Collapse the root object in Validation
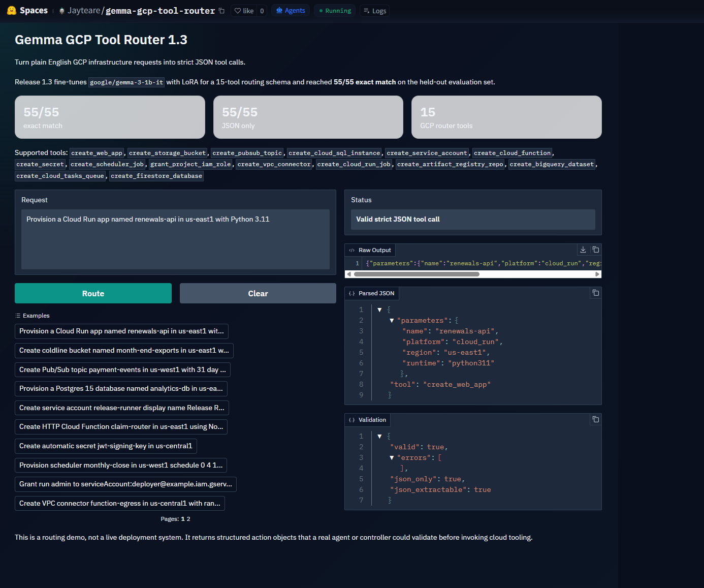 click(379, 436)
